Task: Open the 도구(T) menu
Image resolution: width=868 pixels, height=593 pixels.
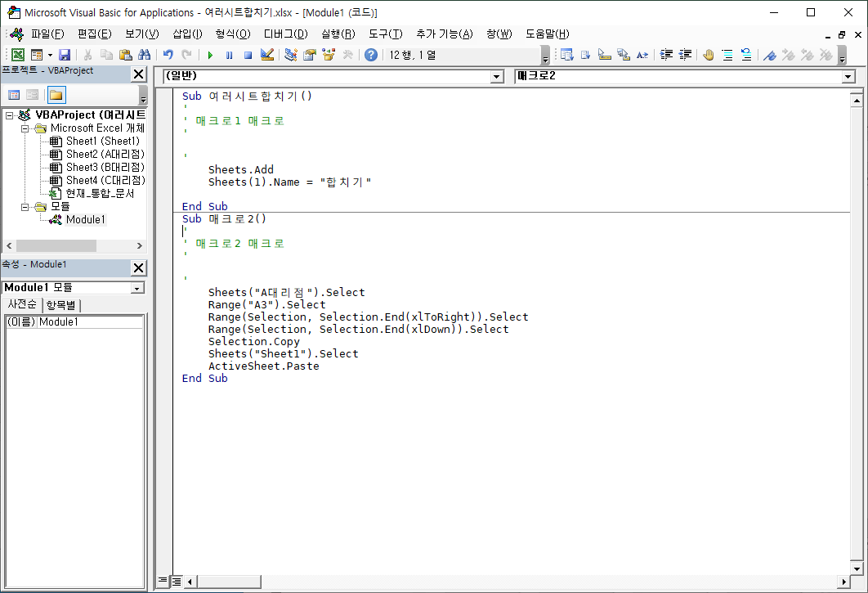Action: 386,34
